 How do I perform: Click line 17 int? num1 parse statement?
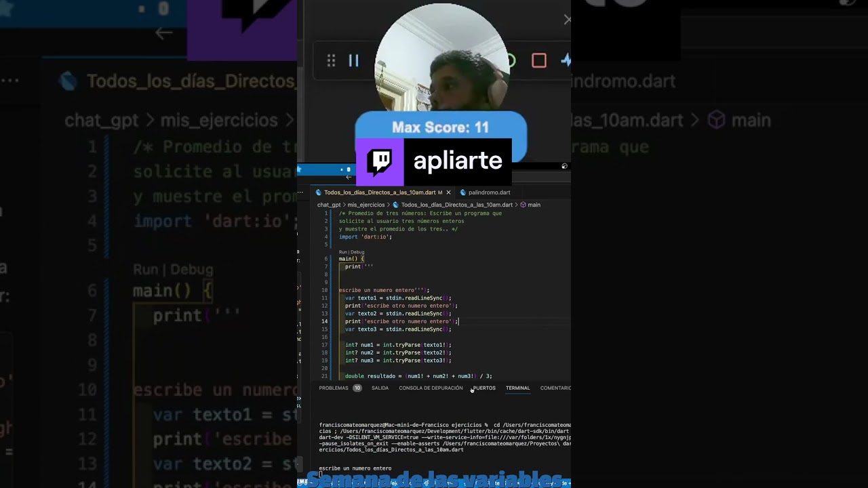(398, 345)
